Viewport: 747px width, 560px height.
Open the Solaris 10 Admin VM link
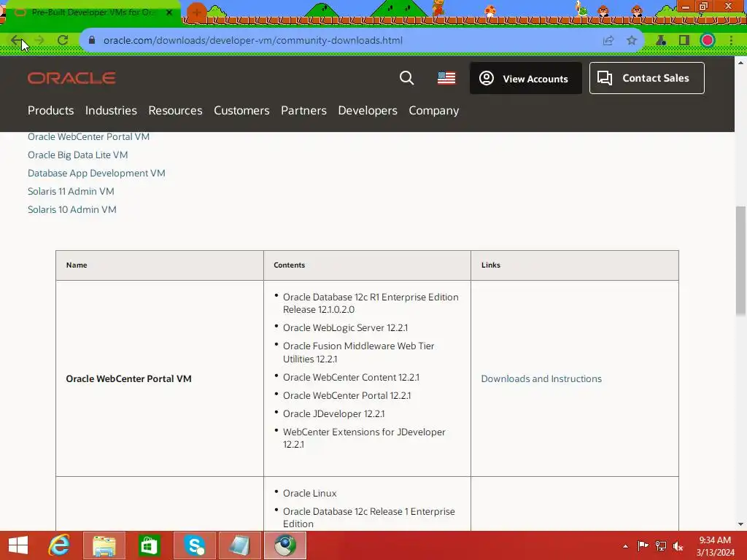tap(72, 209)
